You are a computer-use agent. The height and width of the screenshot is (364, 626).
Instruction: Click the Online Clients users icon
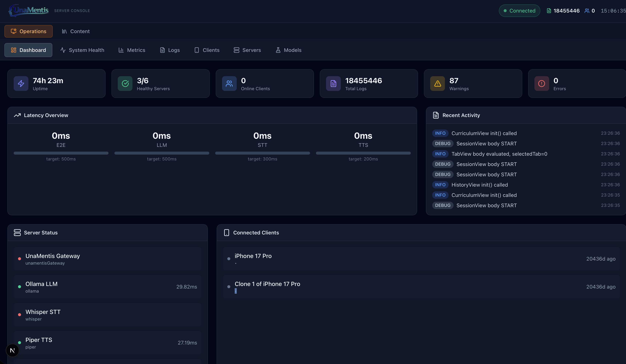tap(229, 84)
